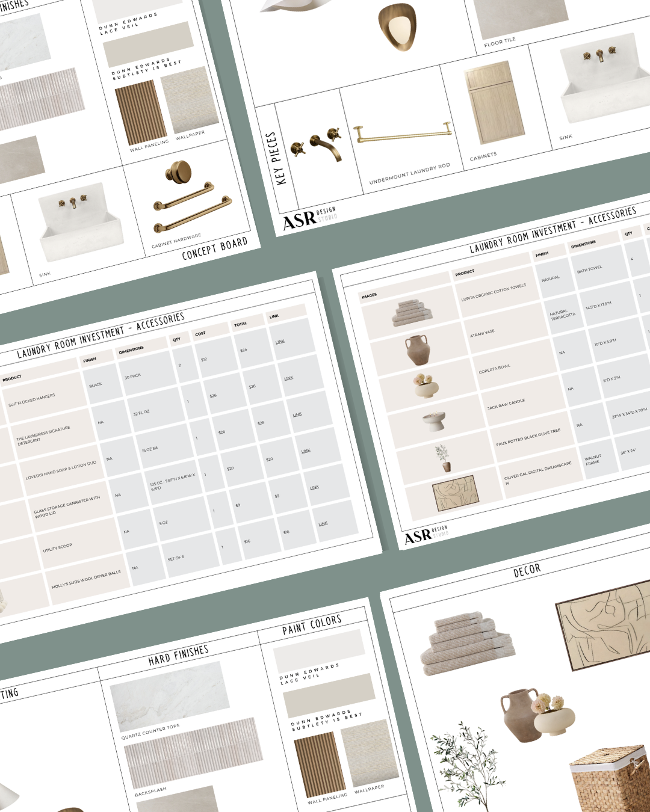Click the brass faucet in Key Pieces
650x812 pixels.
317,145
